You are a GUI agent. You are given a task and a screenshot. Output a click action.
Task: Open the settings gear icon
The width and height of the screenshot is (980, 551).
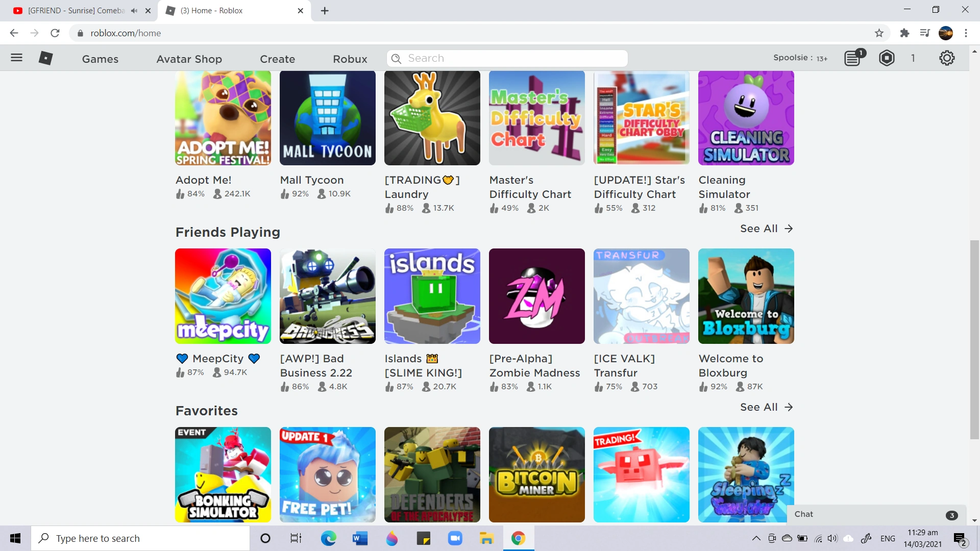[947, 58]
